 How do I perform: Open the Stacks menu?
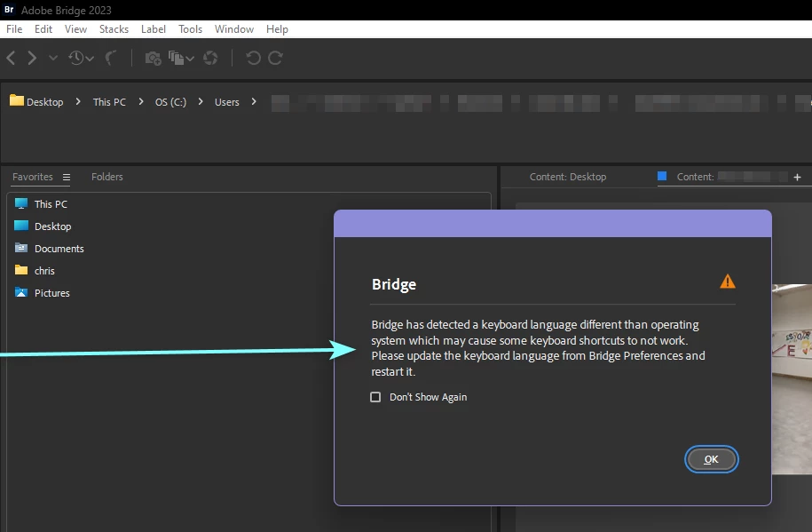pyautogui.click(x=114, y=29)
